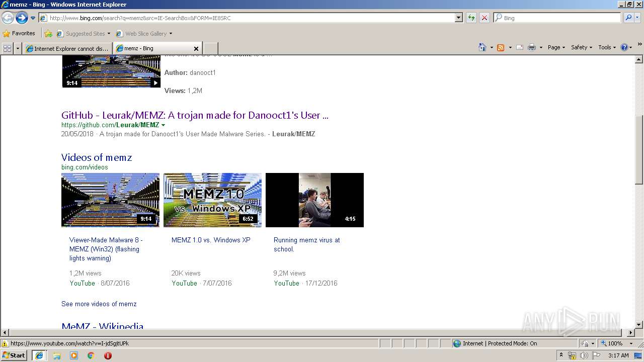644x362 pixels.
Task: Launch Chrome from the taskbar
Action: [91, 355]
